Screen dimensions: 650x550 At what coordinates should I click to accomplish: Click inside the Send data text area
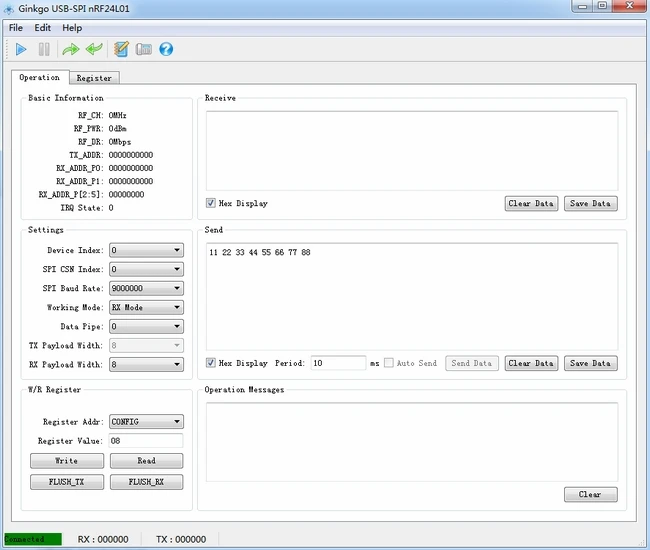412,297
